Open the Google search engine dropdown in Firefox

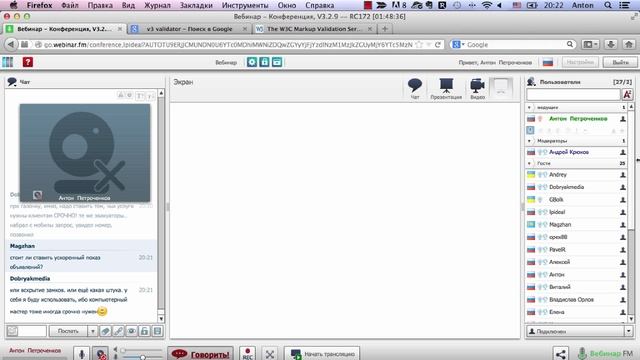click(x=459, y=44)
